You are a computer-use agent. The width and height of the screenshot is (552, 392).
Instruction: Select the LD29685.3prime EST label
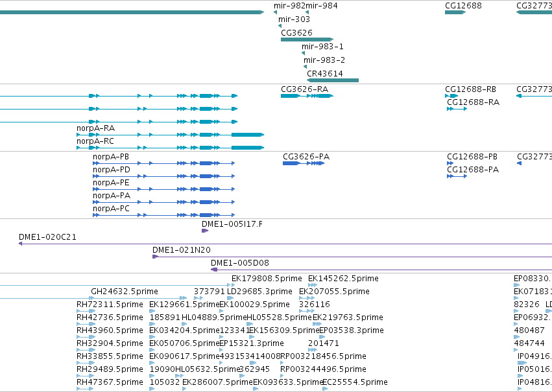tap(260, 292)
